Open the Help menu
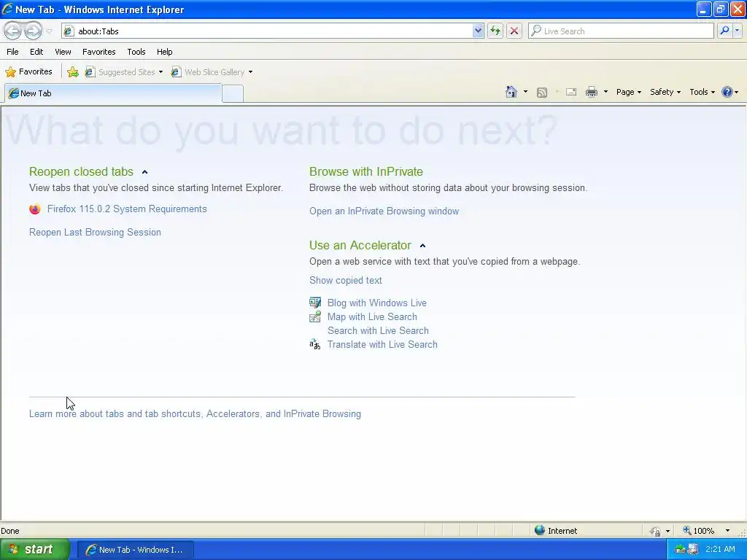Image resolution: width=747 pixels, height=560 pixels. click(164, 52)
